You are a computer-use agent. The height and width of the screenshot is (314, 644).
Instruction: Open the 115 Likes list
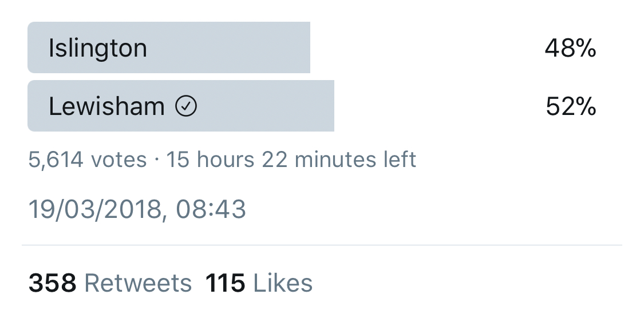259,283
